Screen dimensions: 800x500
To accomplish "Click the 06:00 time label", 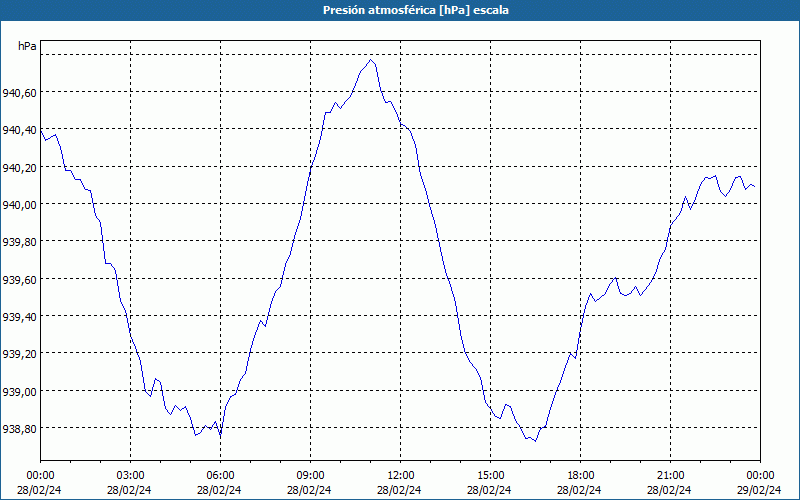I will pos(220,476).
